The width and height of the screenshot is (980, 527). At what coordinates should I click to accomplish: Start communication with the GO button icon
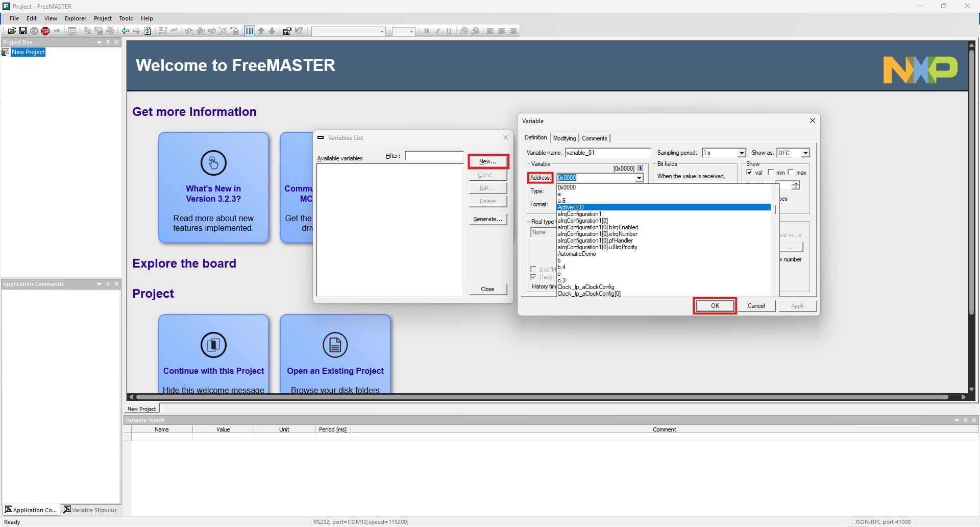[34, 31]
